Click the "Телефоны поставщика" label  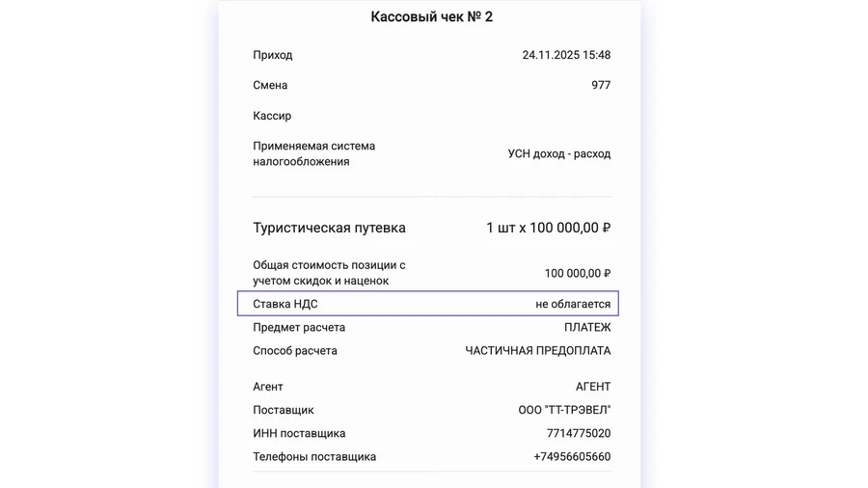(x=314, y=457)
